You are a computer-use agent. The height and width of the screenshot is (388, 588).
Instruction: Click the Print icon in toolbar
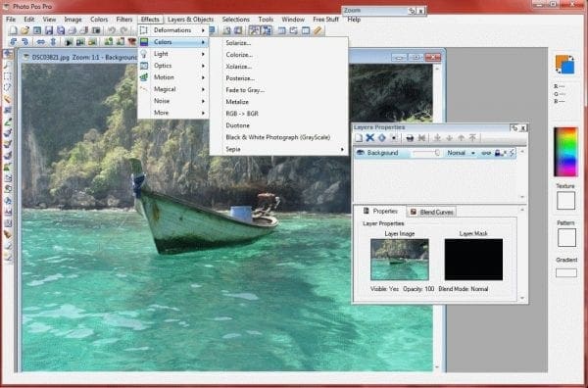click(73, 30)
